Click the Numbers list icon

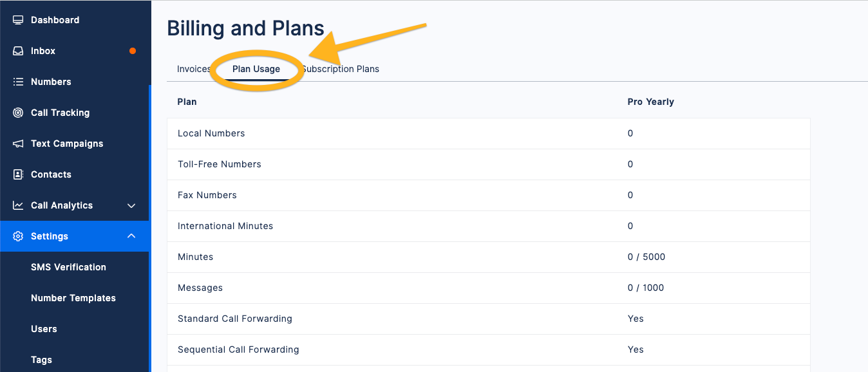18,82
